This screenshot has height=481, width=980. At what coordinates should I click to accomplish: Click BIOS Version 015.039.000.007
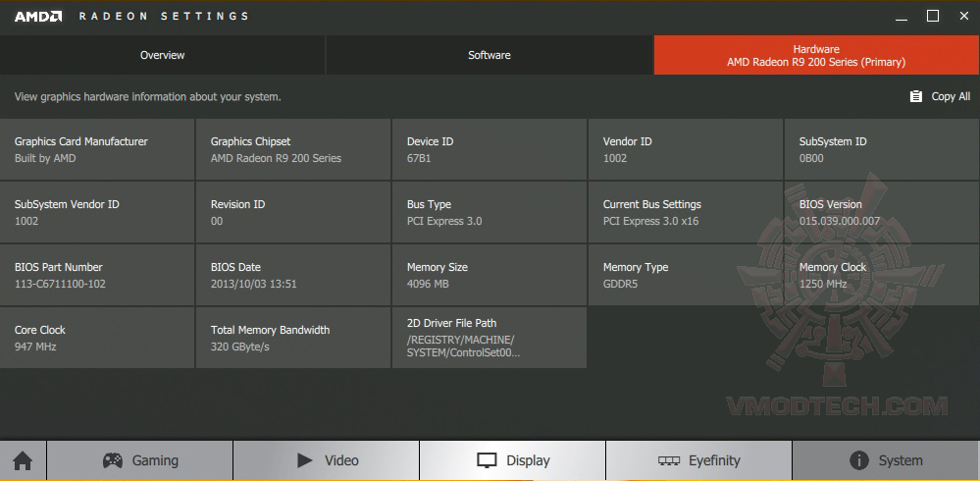(x=882, y=212)
